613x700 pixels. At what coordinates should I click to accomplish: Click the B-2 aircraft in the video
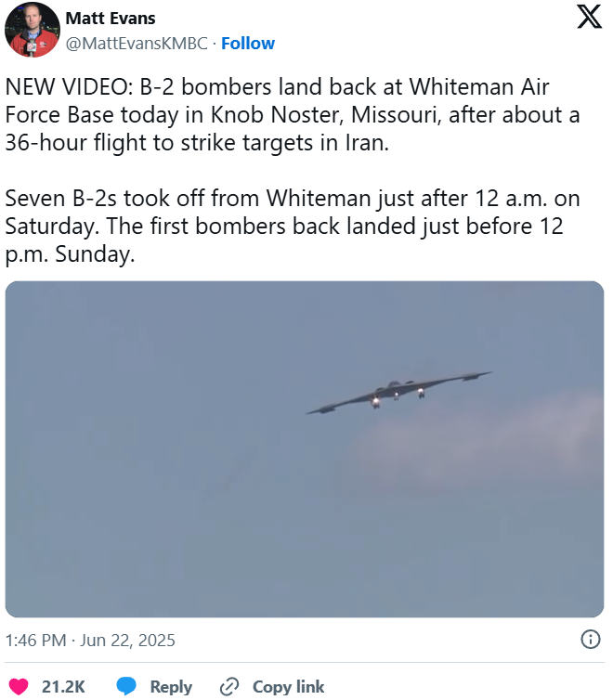[398, 391]
